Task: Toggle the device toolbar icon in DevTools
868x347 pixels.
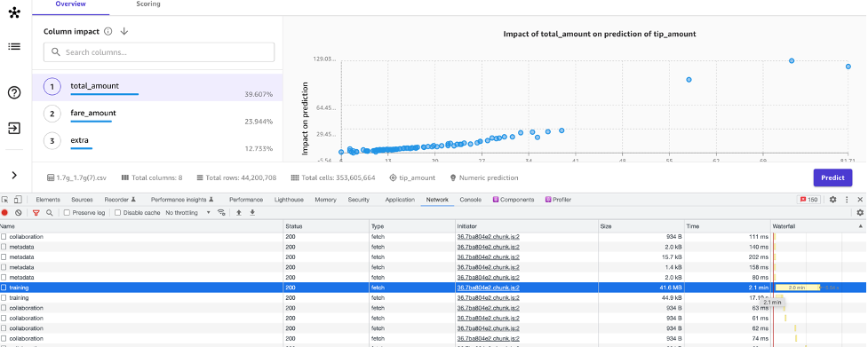Action: click(x=19, y=200)
